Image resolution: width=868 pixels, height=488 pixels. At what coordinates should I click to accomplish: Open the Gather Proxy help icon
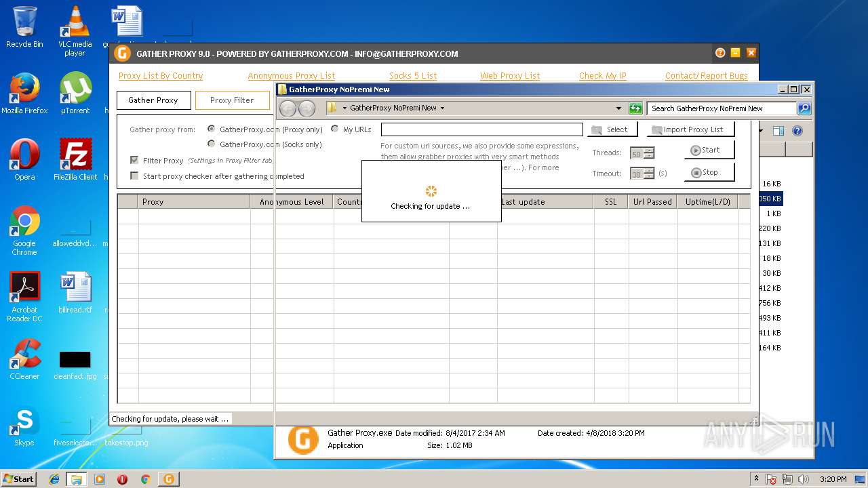(720, 53)
